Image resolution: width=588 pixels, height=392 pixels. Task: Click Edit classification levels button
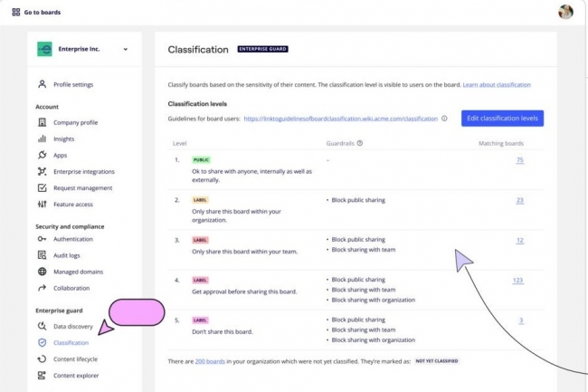(x=502, y=118)
